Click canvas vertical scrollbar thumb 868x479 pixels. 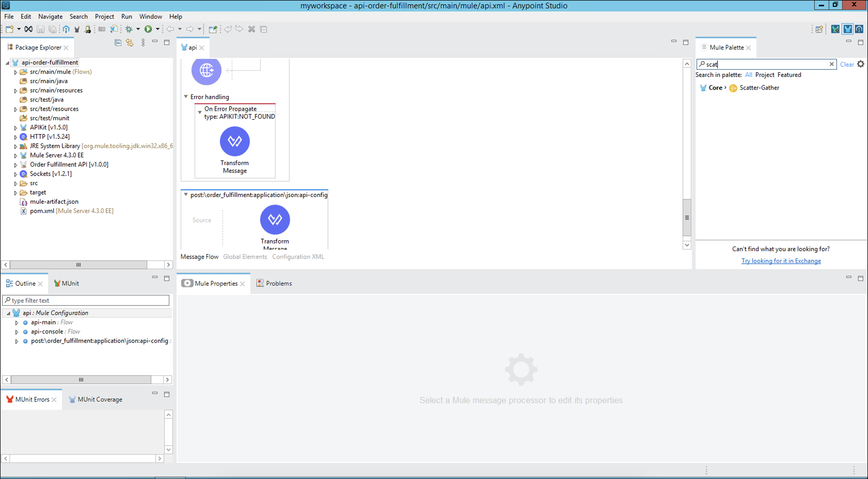(687, 217)
